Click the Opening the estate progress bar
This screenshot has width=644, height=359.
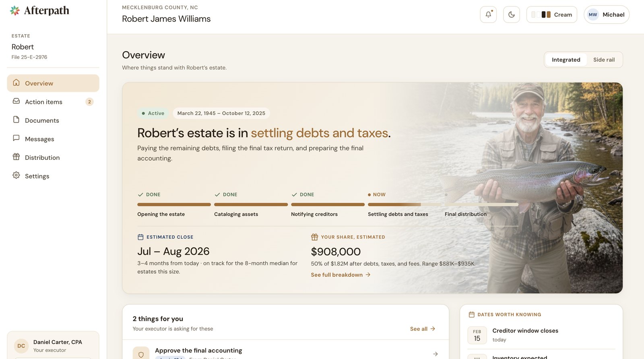(174, 204)
